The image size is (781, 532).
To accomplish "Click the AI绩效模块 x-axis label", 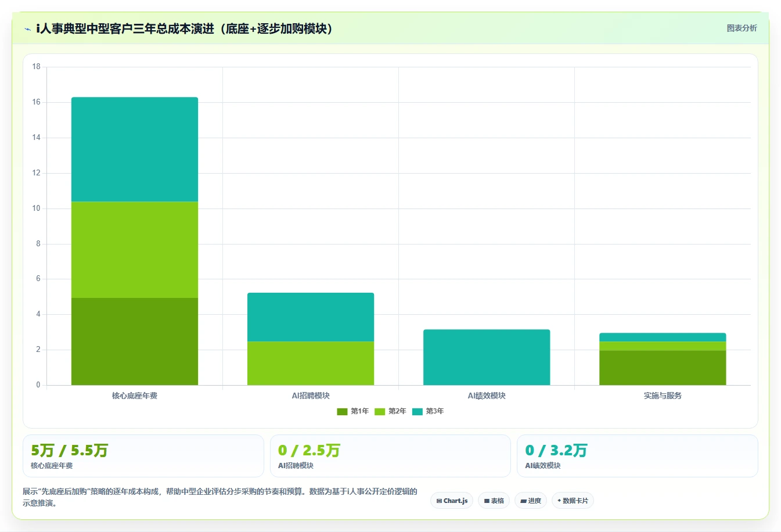I will (487, 396).
